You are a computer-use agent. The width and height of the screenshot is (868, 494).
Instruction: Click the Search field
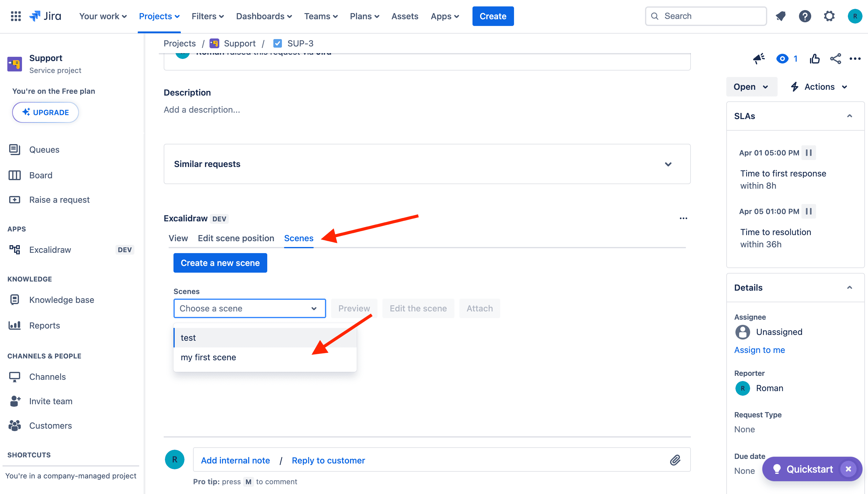tap(706, 16)
